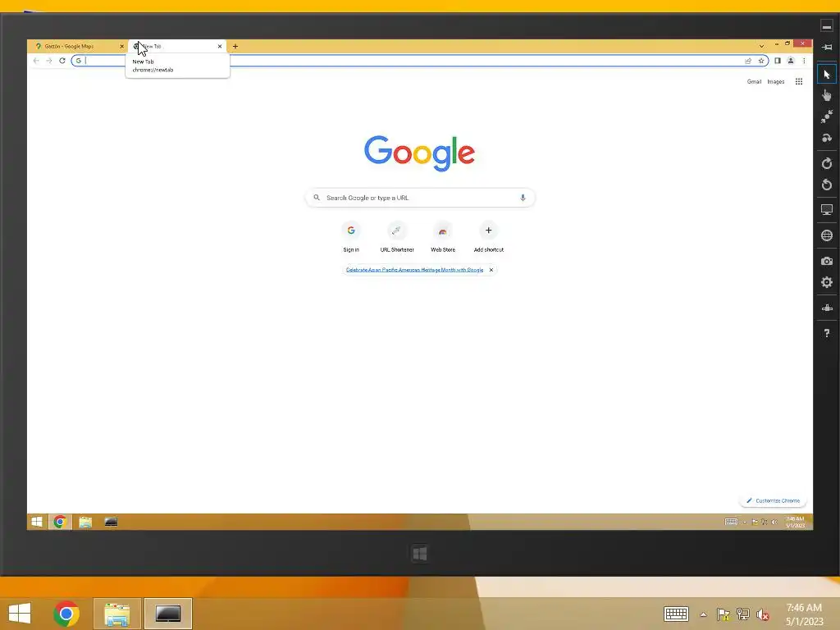
Task: Open the Web Store shortcut
Action: [x=443, y=237]
